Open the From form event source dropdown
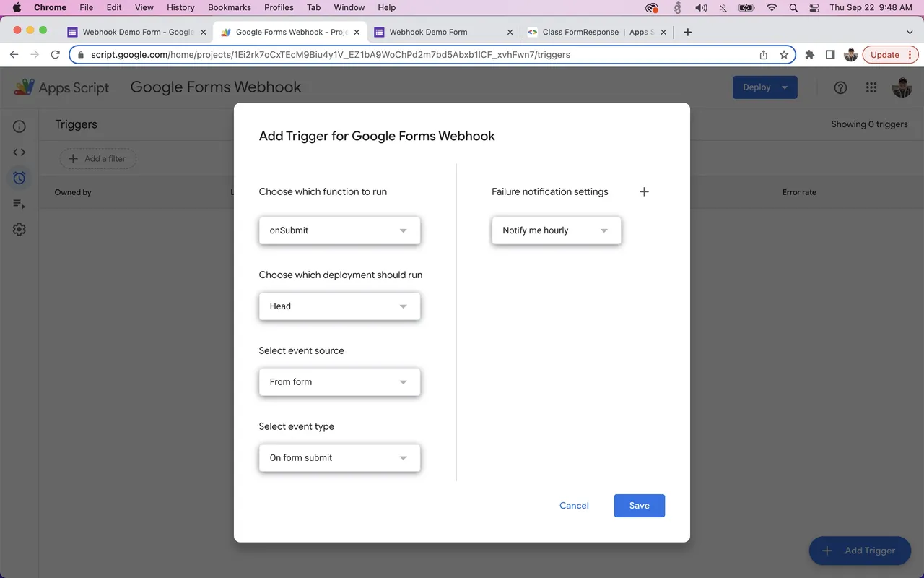924x578 pixels. [x=339, y=382]
